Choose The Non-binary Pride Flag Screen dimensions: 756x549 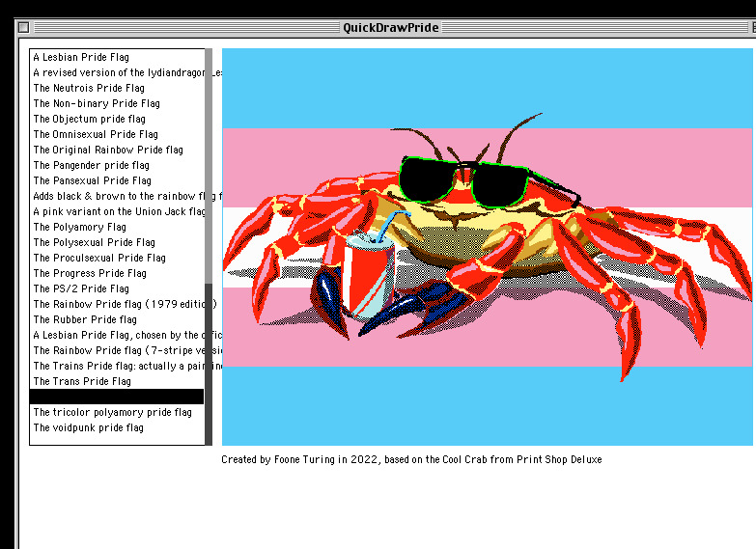(117, 103)
